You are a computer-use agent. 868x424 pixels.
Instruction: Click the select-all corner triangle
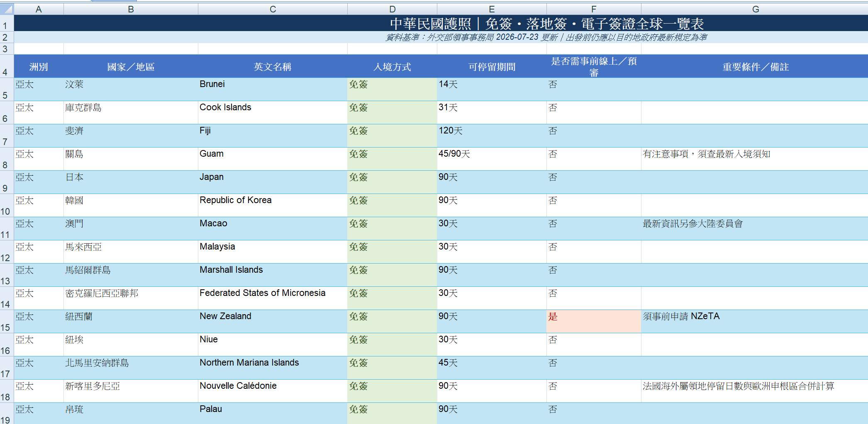tap(7, 9)
